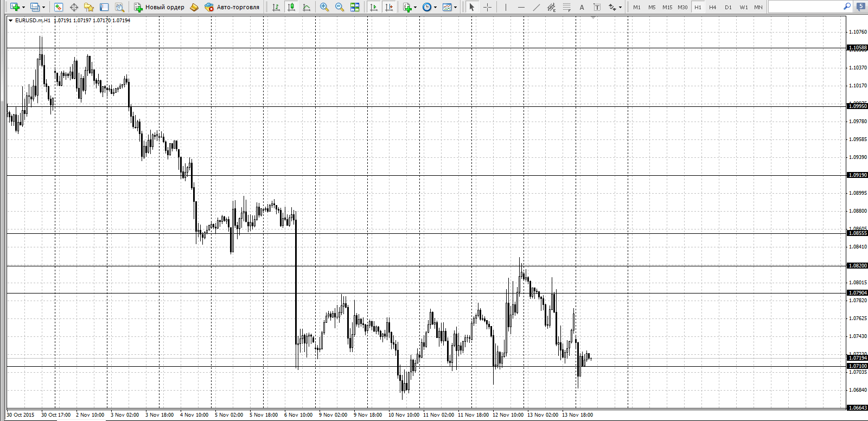Draw a trendline
Viewport: 868px width, 421px height.
[537, 7]
